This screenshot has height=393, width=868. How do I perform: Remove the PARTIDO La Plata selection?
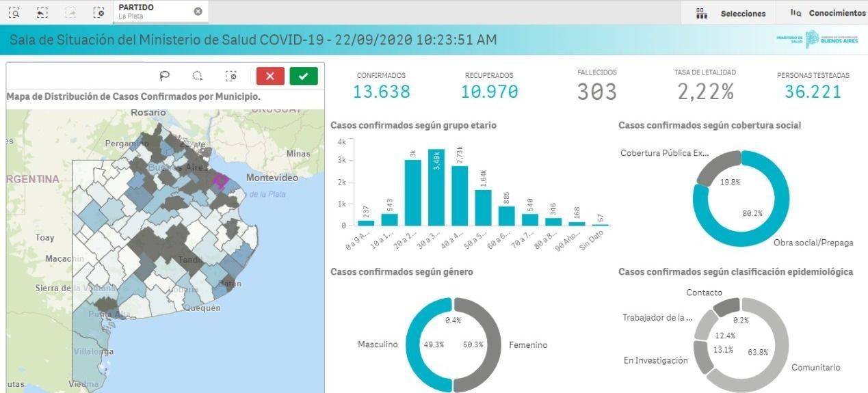coord(198,12)
